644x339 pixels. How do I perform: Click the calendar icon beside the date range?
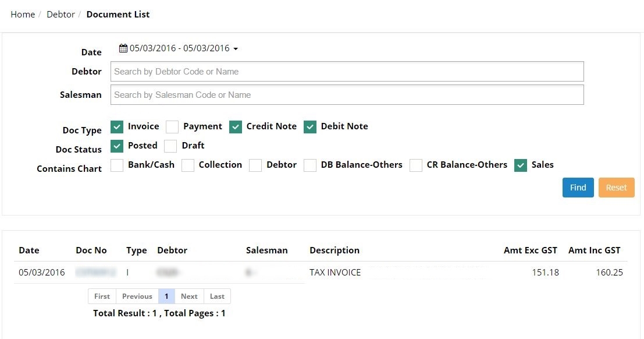[123, 48]
